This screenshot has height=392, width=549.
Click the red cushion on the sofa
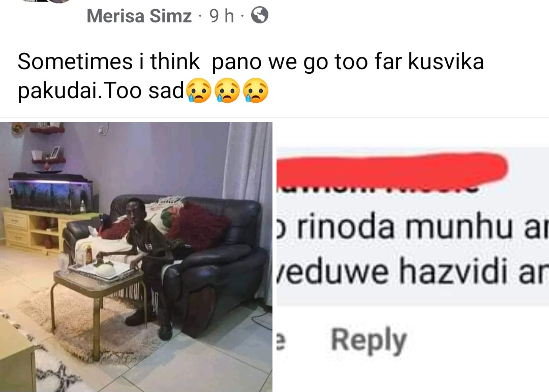197,227
